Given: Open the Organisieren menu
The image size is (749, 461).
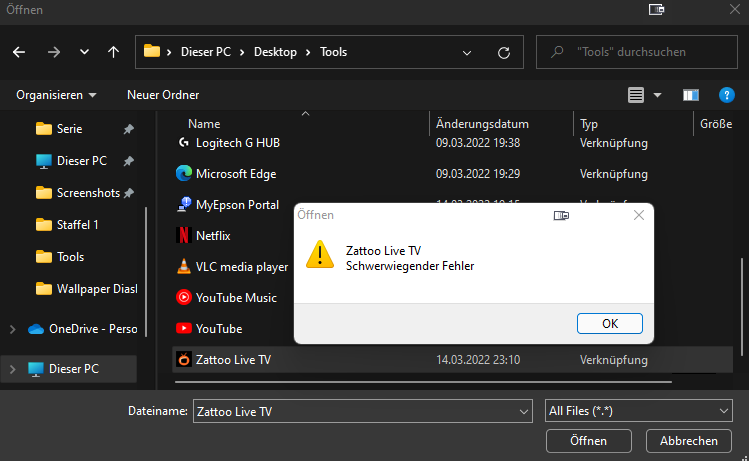Looking at the screenshot, I should coord(56,95).
